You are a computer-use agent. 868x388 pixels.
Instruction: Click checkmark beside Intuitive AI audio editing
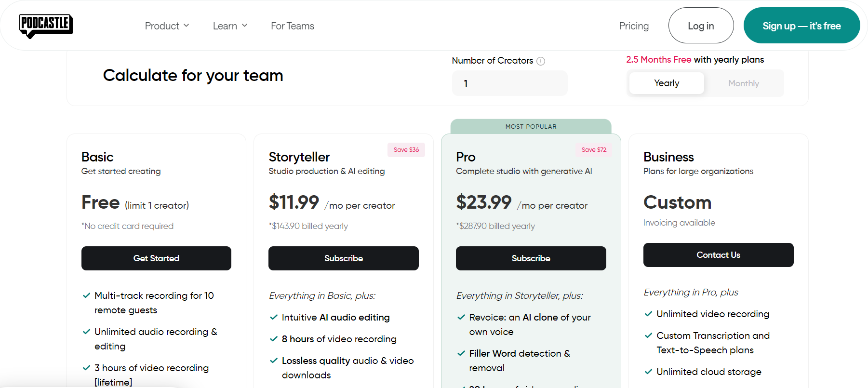pos(274,317)
